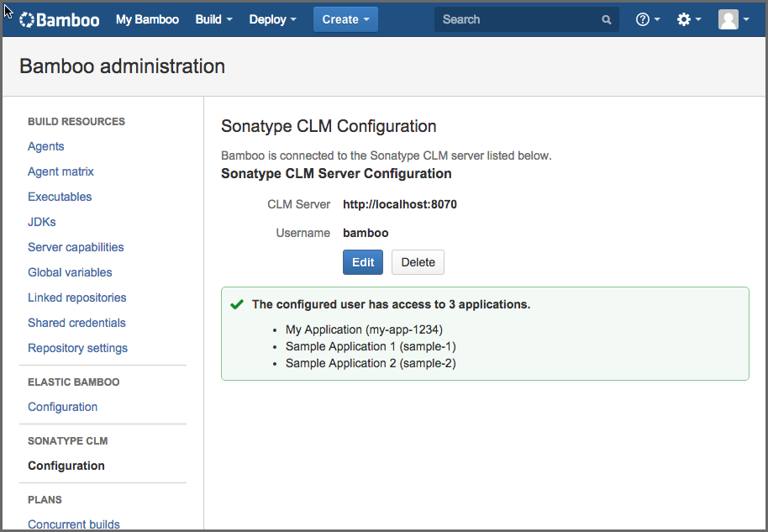
Task: Expand the Build dropdown menu
Action: (213, 19)
